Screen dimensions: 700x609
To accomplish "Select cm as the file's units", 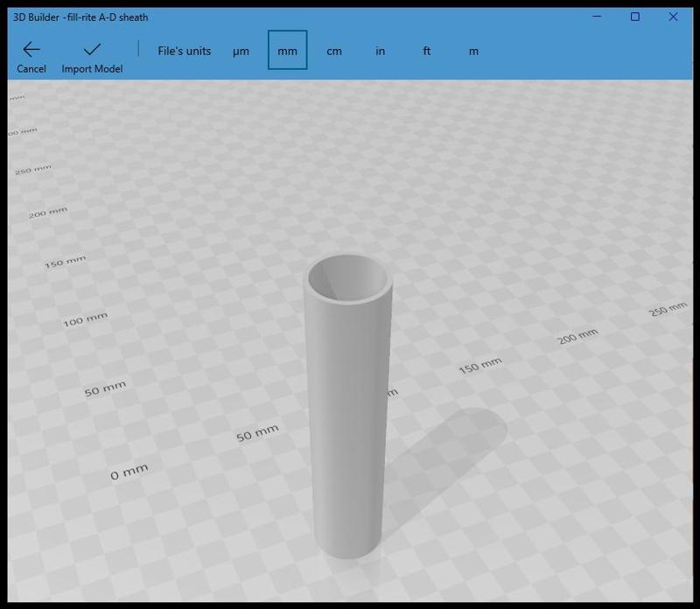I will tap(334, 51).
